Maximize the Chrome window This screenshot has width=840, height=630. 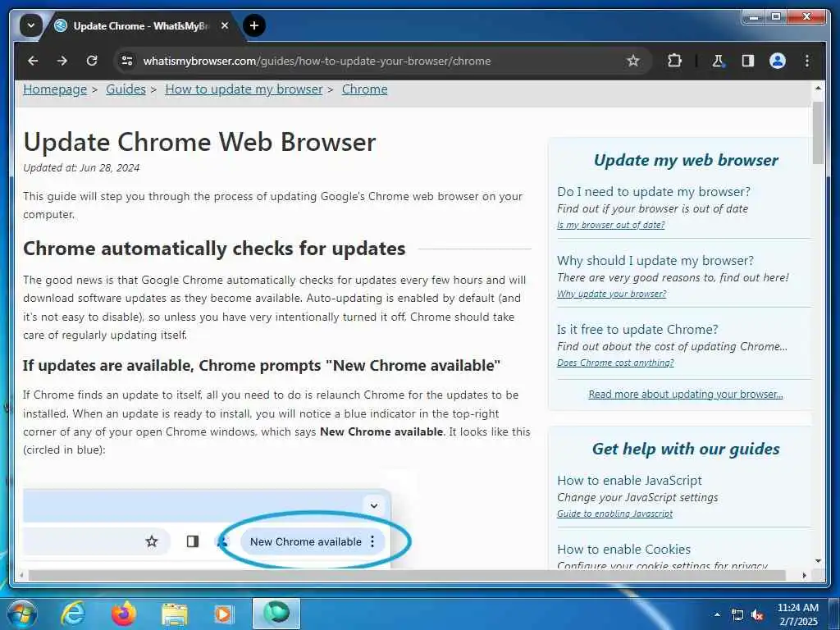pyautogui.click(x=775, y=17)
